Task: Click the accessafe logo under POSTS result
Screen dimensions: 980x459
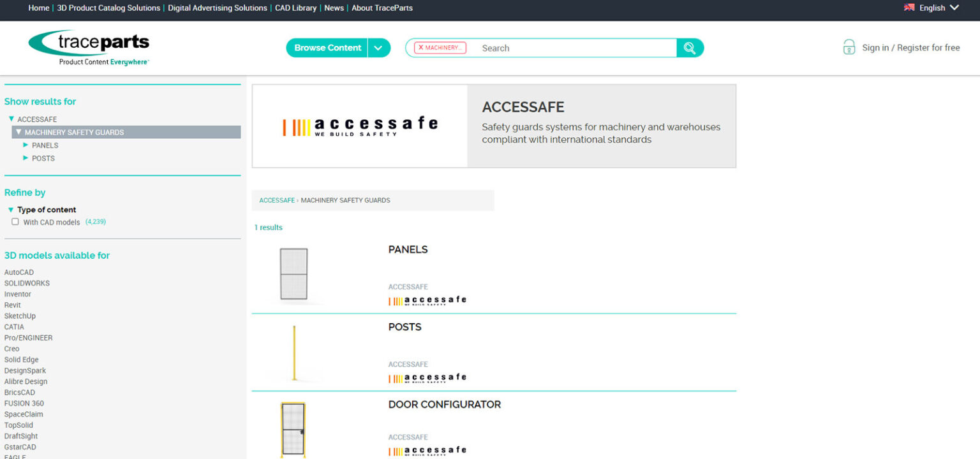Action: [x=427, y=377]
